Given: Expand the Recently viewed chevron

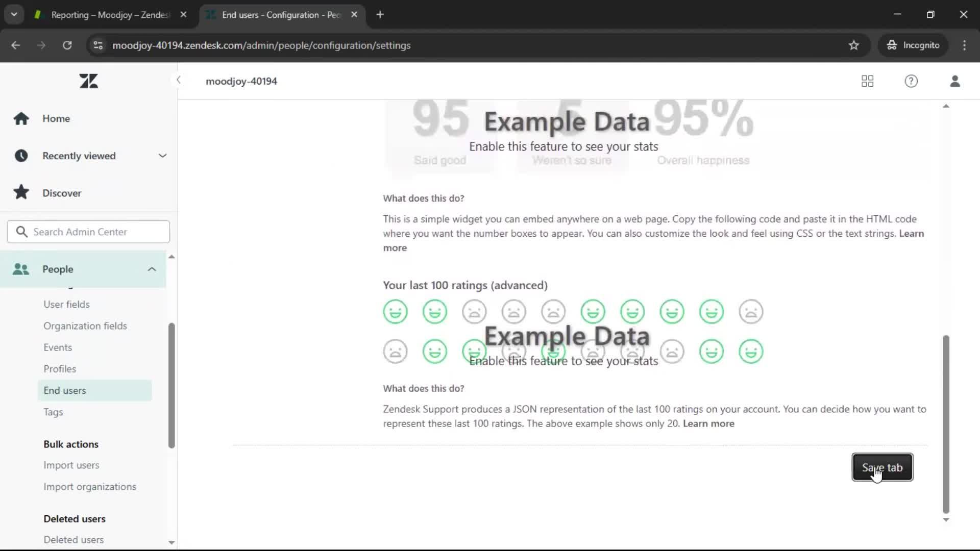Looking at the screenshot, I should [x=162, y=156].
